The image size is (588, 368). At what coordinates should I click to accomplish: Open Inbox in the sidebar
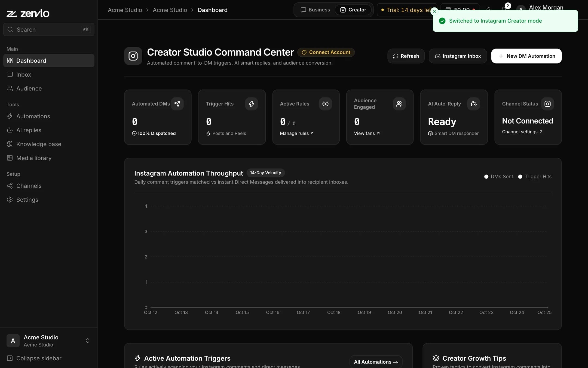tap(49, 74)
